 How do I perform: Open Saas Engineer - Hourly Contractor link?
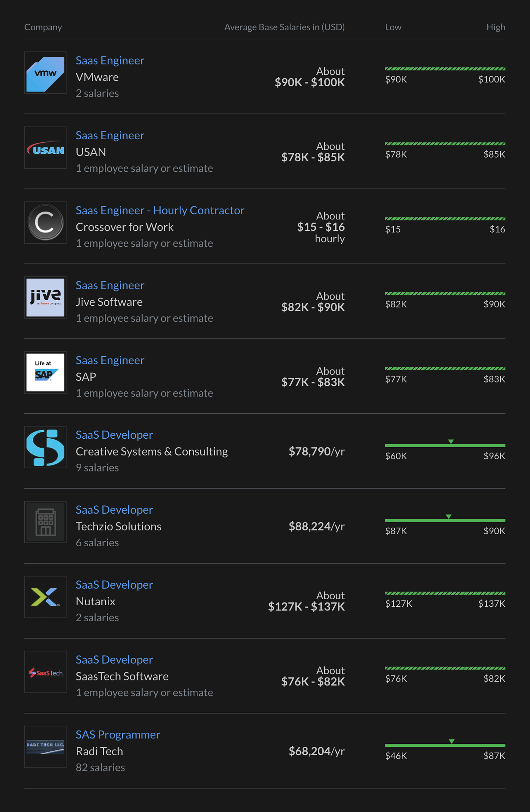pyautogui.click(x=160, y=211)
